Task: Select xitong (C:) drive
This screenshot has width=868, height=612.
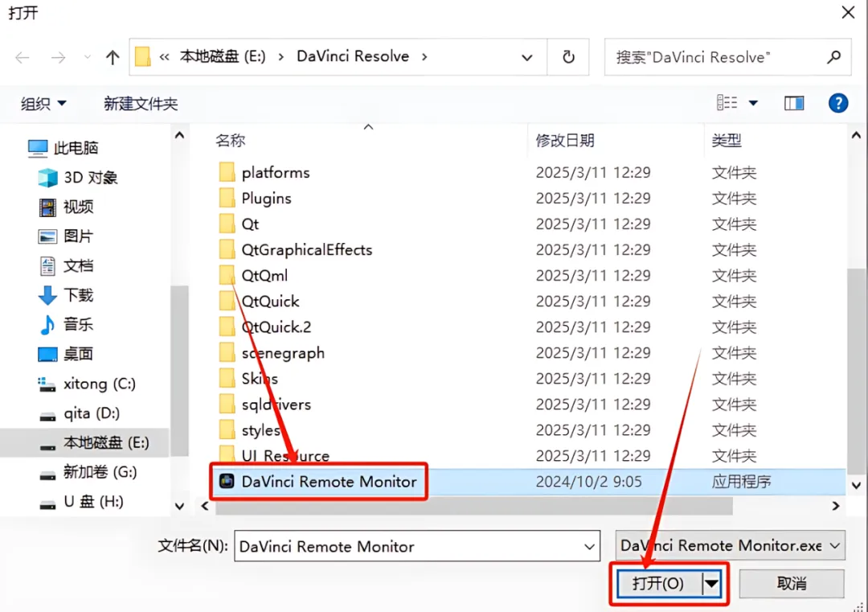Action: (86, 384)
